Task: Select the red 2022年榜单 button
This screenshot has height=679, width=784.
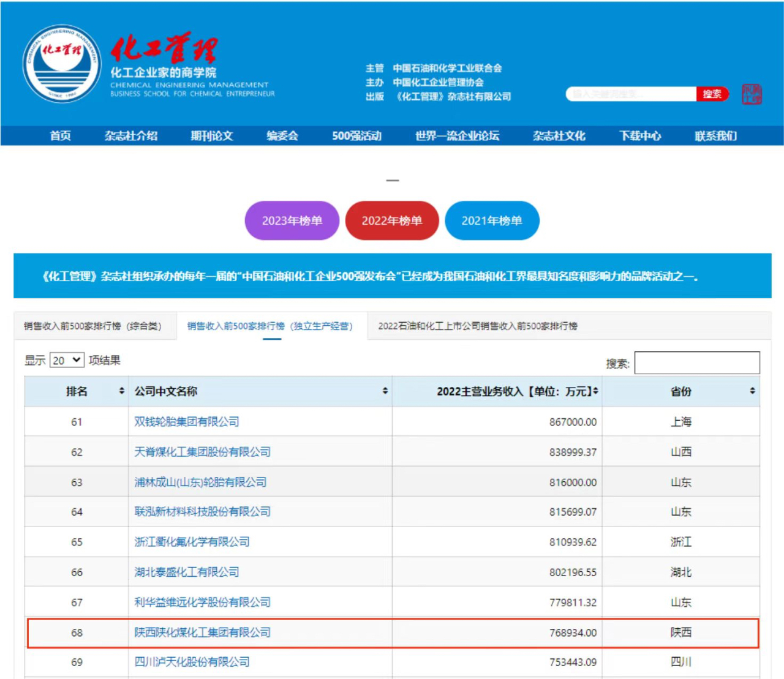Action: click(x=392, y=221)
